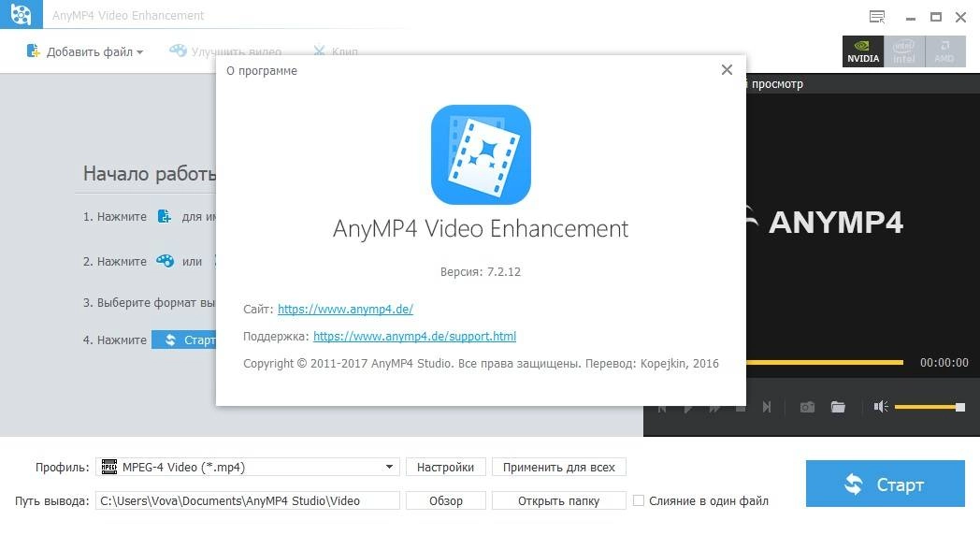Select the AMD acceleration badge
Screen dimensions: 980x535
(x=944, y=51)
